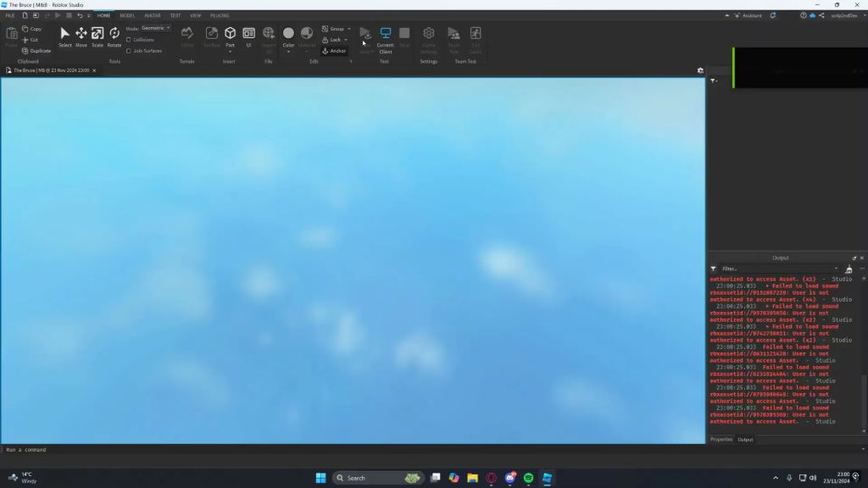Open the MODEL ribbon tab

pos(127,15)
